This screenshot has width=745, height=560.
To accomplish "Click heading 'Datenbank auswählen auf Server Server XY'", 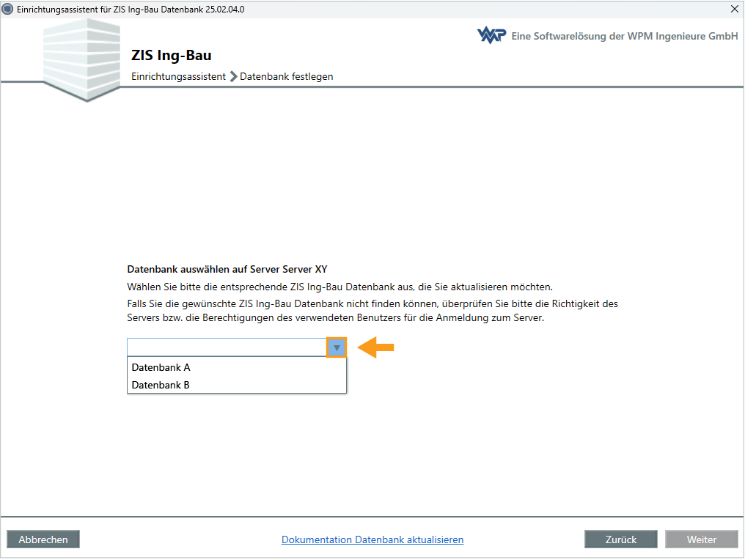I will pyautogui.click(x=227, y=269).
